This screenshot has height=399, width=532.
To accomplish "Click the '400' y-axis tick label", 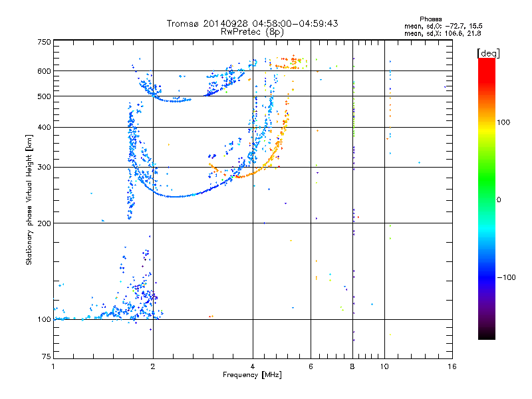I will [44, 127].
